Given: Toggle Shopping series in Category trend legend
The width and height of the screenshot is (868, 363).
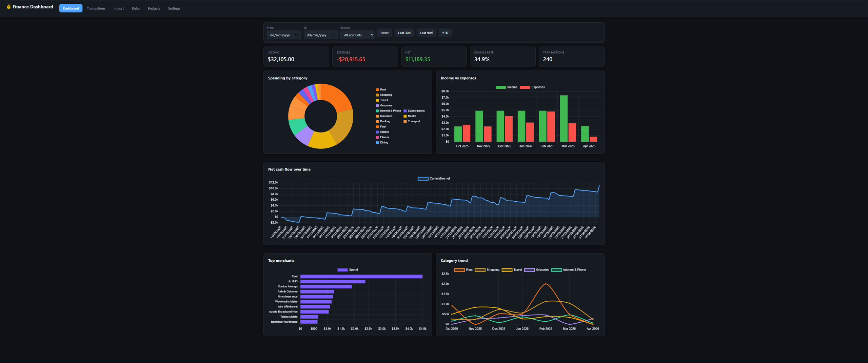Looking at the screenshot, I should [x=487, y=270].
